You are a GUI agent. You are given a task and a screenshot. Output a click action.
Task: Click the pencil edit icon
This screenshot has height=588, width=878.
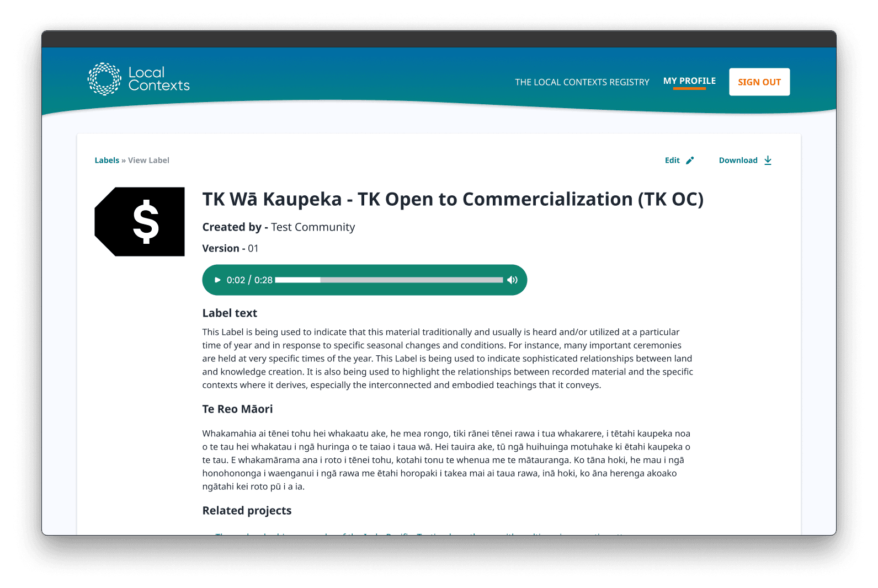click(x=689, y=161)
